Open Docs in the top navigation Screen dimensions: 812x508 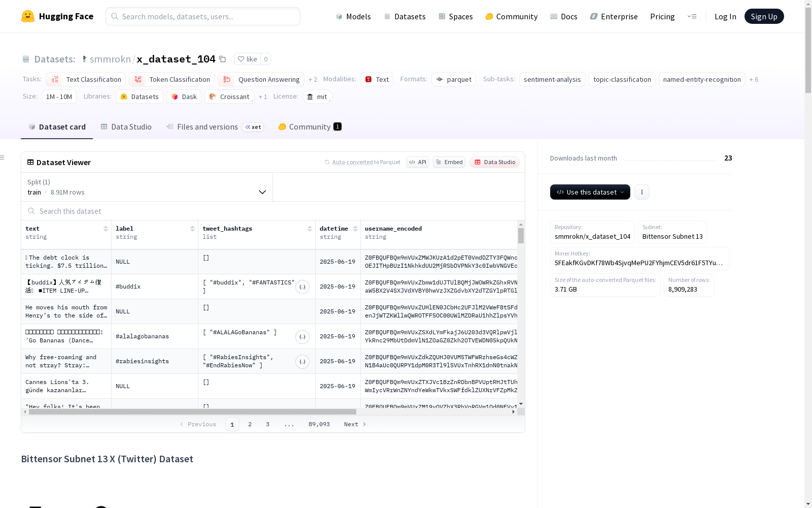pyautogui.click(x=563, y=17)
